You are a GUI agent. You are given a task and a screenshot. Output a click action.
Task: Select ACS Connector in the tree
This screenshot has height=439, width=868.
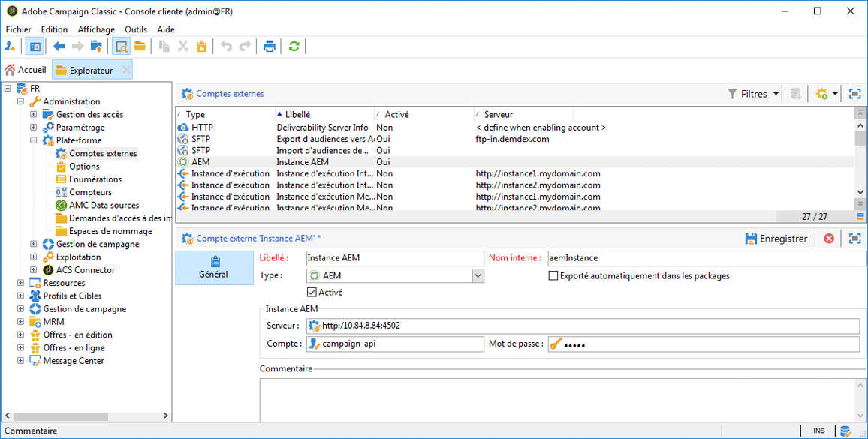[86, 270]
